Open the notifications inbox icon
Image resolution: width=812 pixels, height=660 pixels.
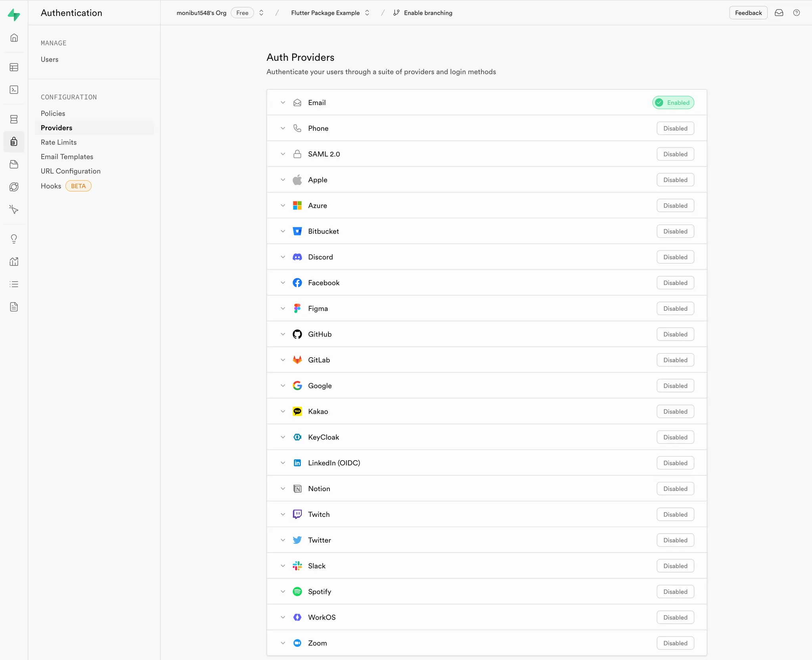(x=779, y=13)
